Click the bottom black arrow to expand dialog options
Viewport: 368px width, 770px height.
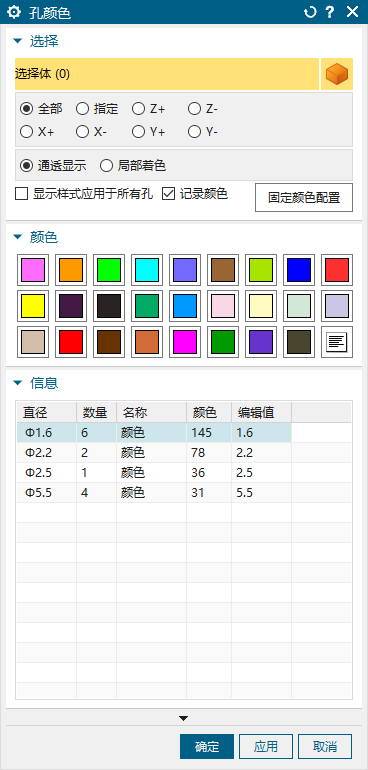[183, 718]
